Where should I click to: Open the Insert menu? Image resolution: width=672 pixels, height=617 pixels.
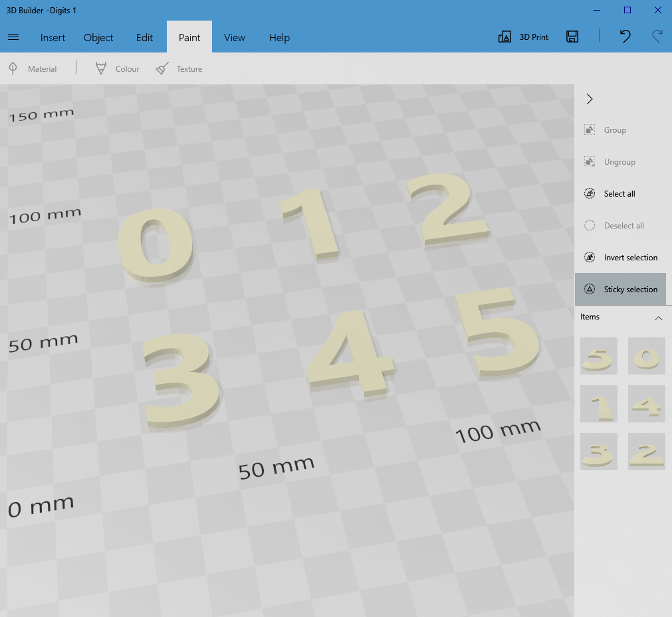click(53, 37)
